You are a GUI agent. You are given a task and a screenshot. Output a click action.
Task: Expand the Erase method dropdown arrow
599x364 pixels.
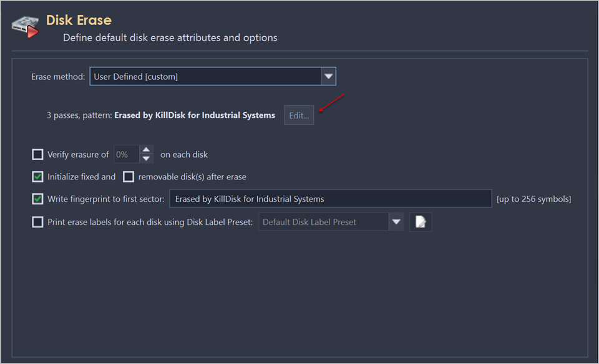pos(328,77)
